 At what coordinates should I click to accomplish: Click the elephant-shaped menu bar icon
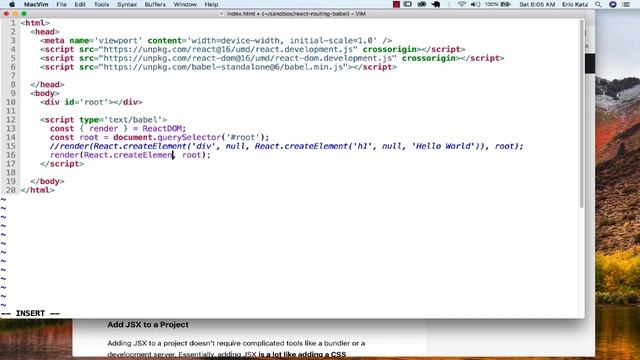pyautogui.click(x=436, y=4)
